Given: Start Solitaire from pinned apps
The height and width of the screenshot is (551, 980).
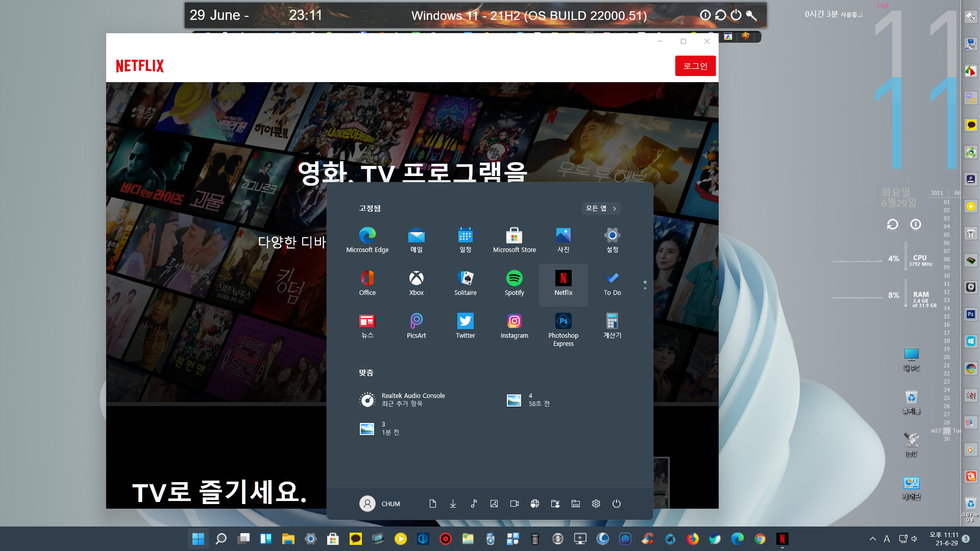Looking at the screenshot, I should [x=465, y=283].
